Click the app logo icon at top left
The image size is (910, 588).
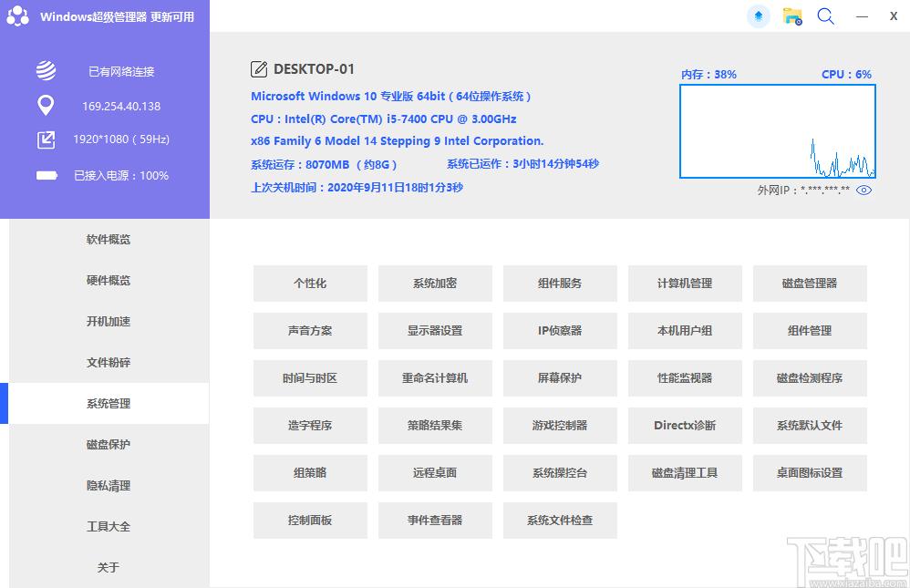point(18,16)
